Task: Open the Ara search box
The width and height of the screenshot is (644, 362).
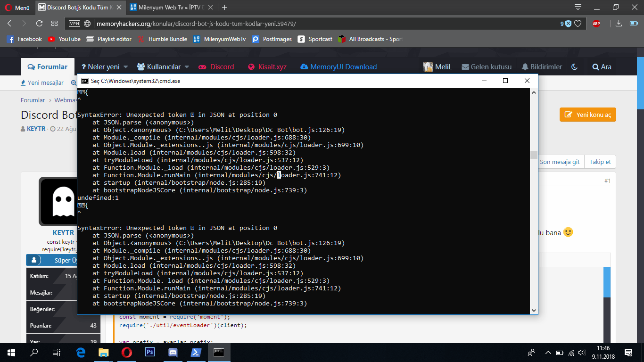Action: click(602, 67)
